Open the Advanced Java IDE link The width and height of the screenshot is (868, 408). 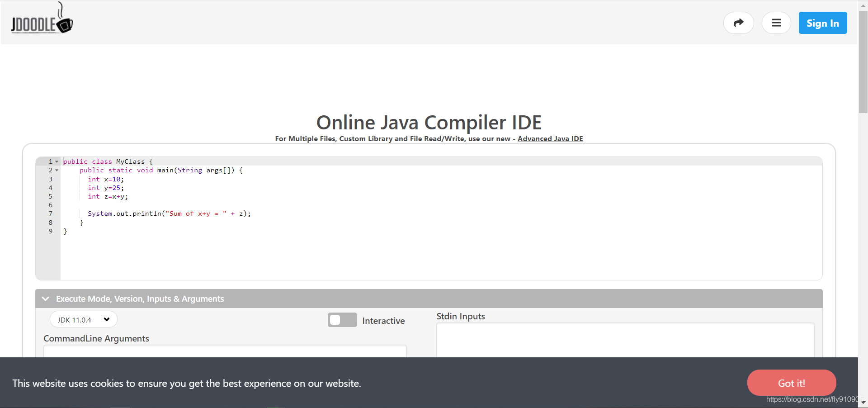pyautogui.click(x=550, y=139)
